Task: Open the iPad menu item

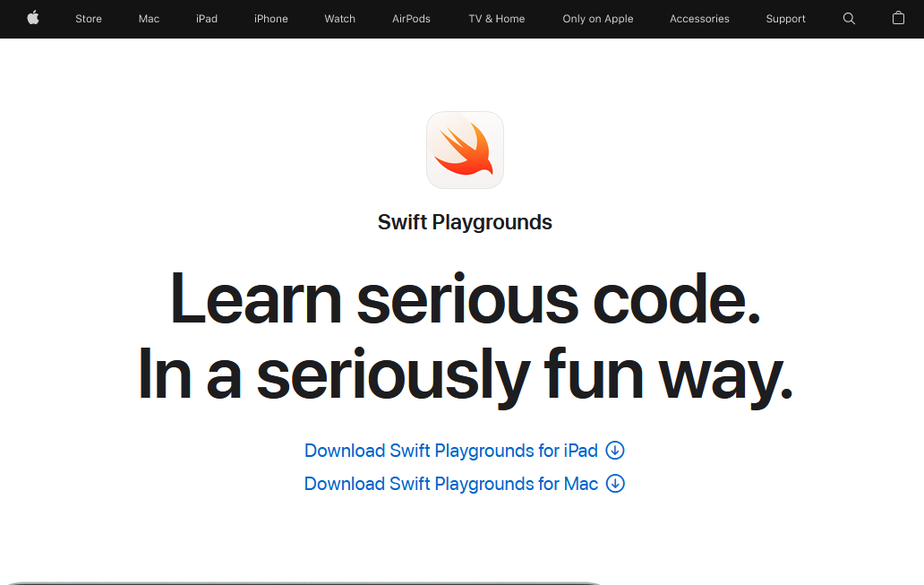Action: (207, 19)
